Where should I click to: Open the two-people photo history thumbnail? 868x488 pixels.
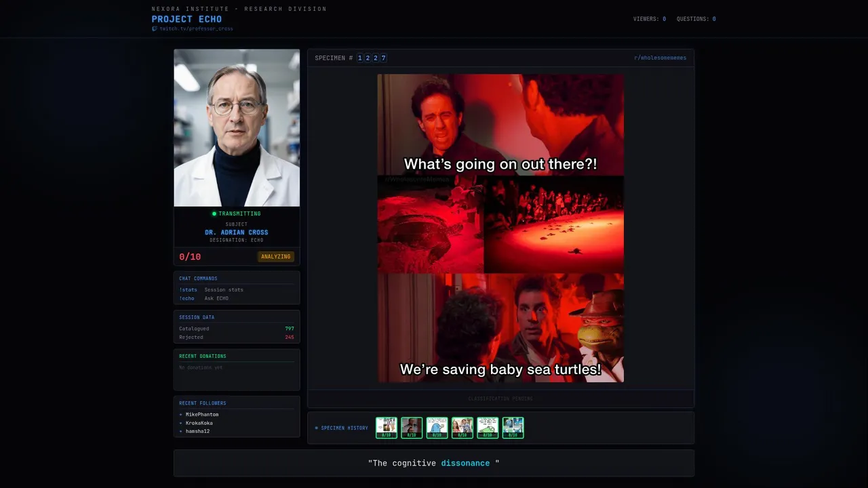pyautogui.click(x=462, y=428)
